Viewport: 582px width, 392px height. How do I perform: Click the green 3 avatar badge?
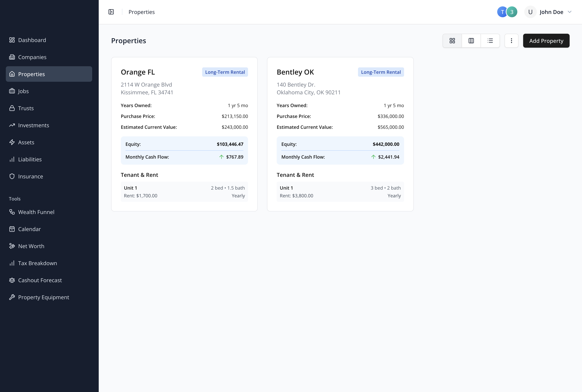512,12
